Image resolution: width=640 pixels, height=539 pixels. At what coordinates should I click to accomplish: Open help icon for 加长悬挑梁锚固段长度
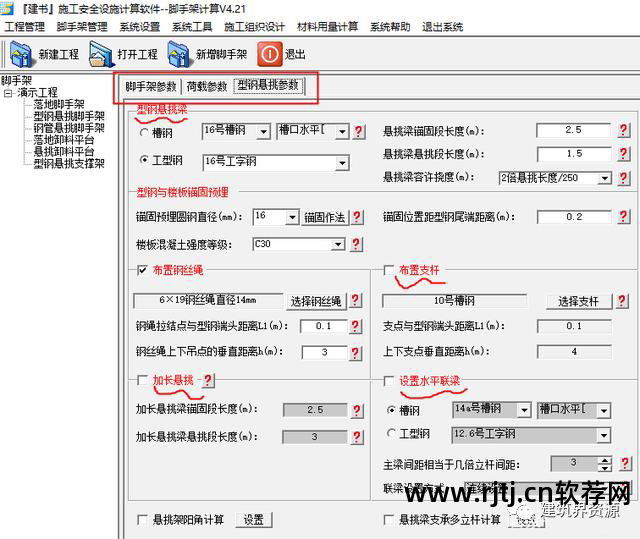coord(356,410)
